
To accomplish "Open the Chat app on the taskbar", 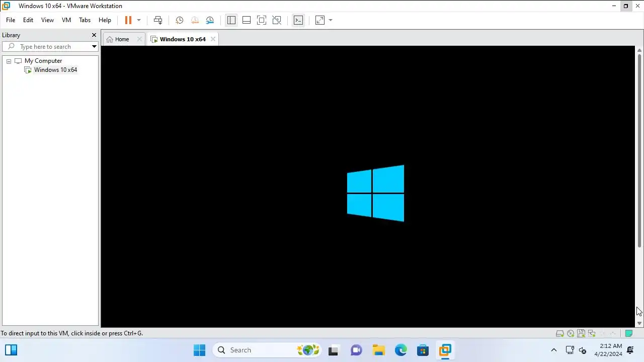I will 356,350.
